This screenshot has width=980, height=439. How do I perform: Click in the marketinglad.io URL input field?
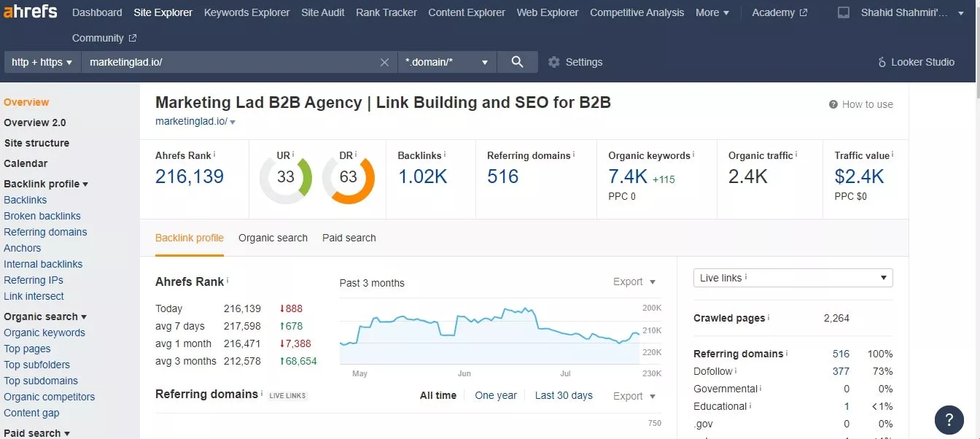(x=230, y=62)
